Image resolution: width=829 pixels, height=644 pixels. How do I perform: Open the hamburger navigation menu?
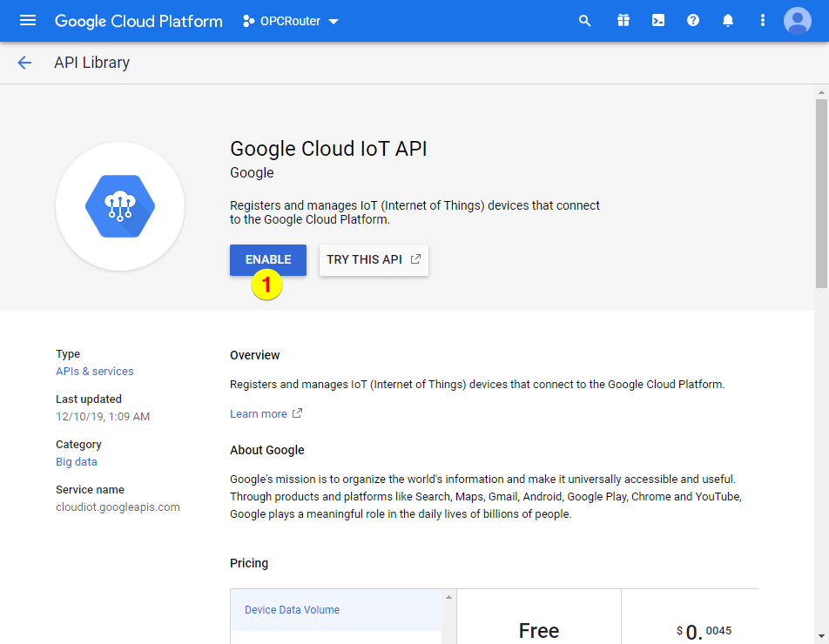click(28, 21)
